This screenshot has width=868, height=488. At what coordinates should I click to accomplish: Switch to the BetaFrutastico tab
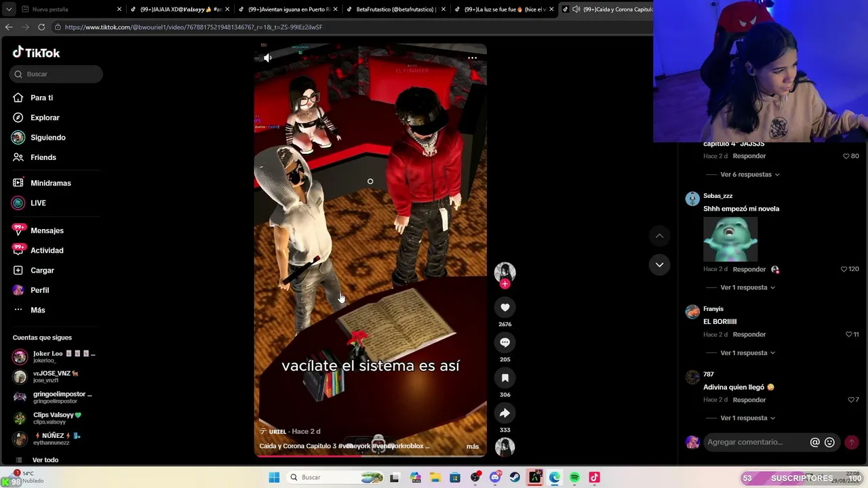395,9
